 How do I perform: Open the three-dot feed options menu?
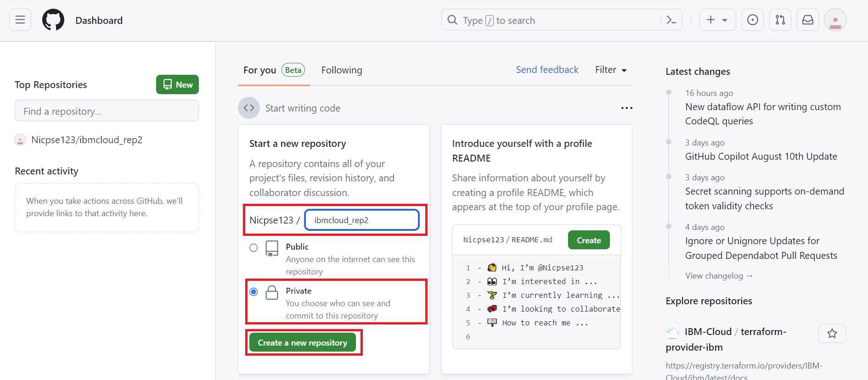click(x=626, y=108)
